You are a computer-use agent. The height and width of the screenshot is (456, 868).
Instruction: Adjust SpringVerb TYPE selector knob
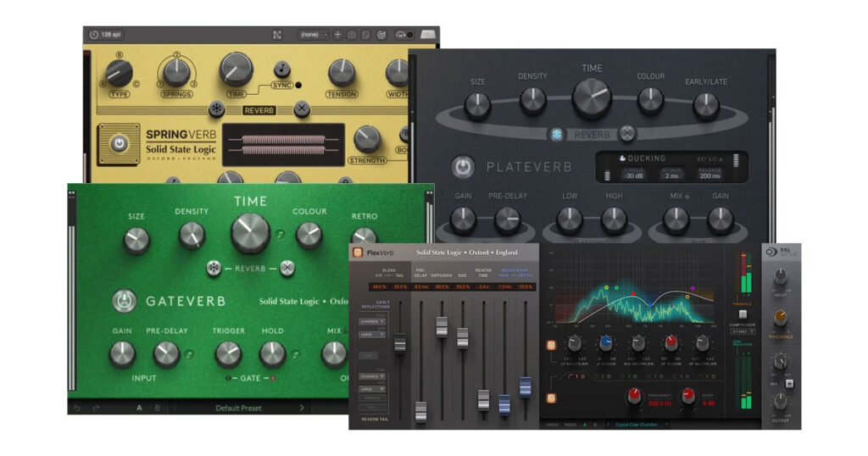[x=119, y=73]
